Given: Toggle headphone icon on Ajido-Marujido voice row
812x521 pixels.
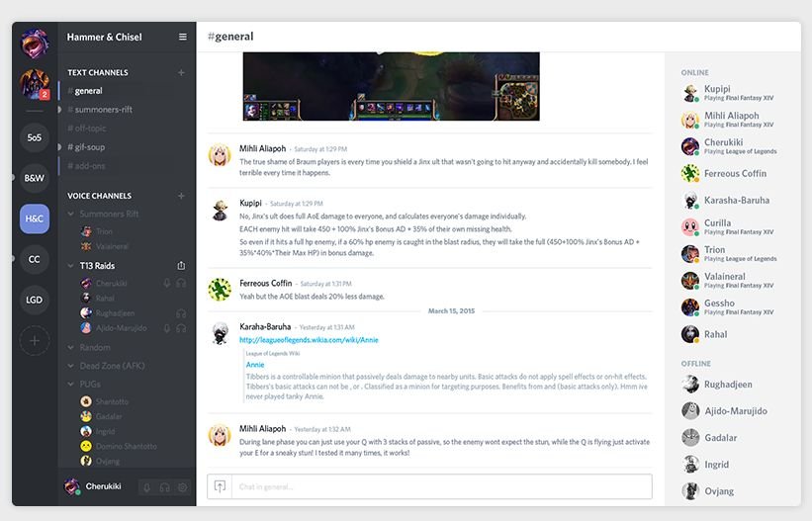Looking at the screenshot, I should click(181, 328).
